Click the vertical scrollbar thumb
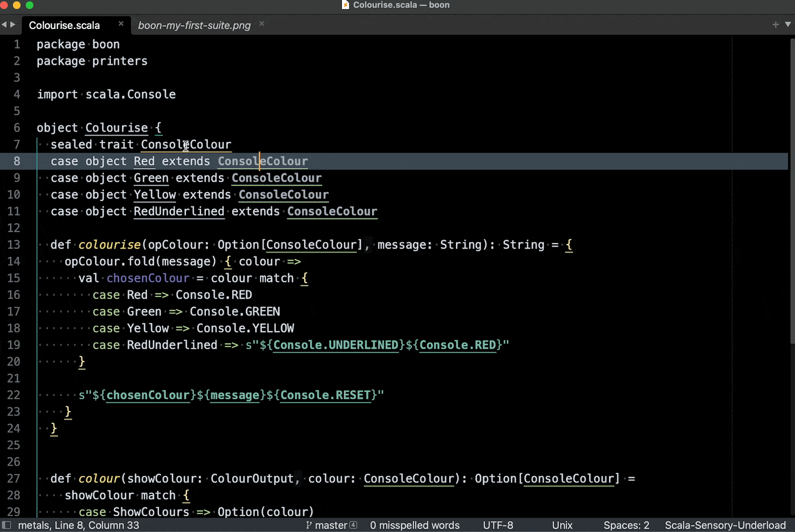Image resolution: width=795 pixels, height=532 pixels. pyautogui.click(x=792, y=191)
